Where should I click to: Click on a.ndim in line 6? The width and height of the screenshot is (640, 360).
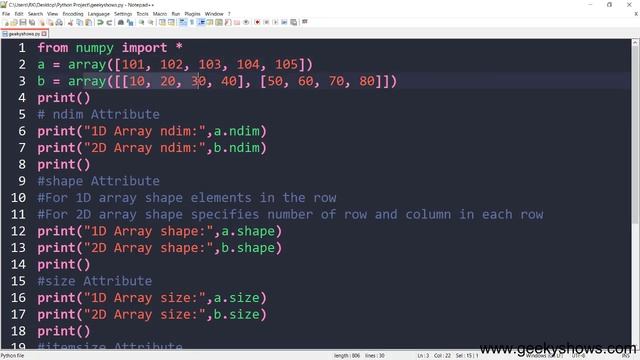[x=237, y=131]
